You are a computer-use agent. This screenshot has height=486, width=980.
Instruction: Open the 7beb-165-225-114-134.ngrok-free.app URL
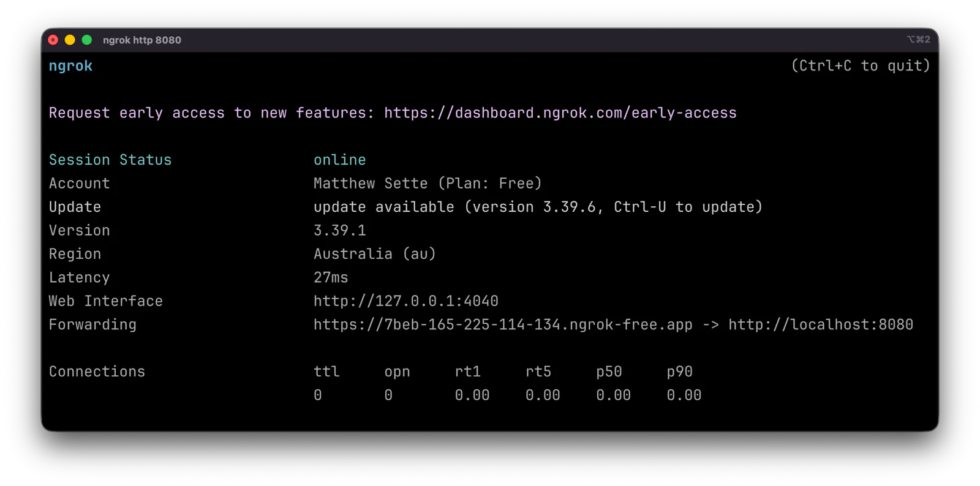click(503, 325)
